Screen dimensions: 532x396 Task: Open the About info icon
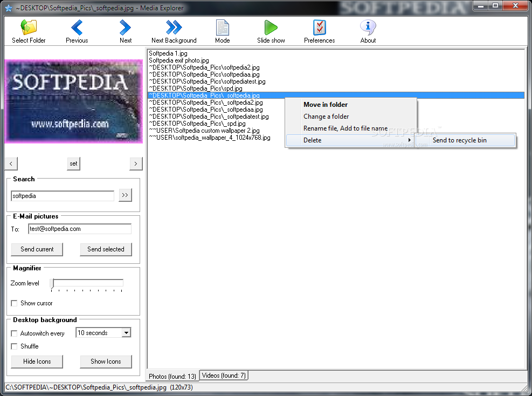[368, 28]
